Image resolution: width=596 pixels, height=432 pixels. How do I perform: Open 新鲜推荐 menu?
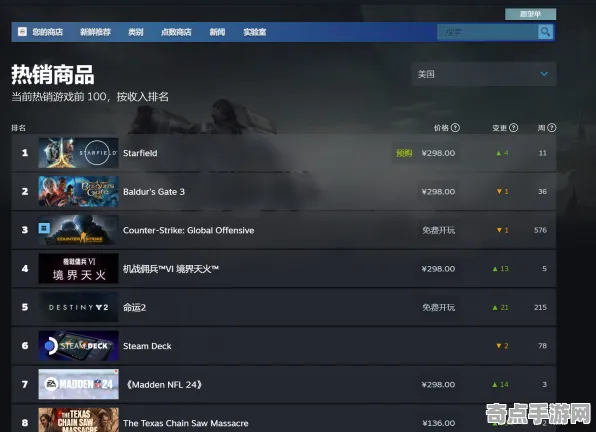click(x=95, y=32)
